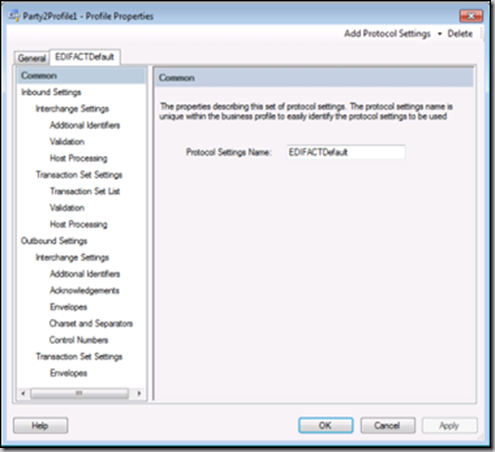
Task: Select Transaction Set List item
Action: tap(85, 191)
